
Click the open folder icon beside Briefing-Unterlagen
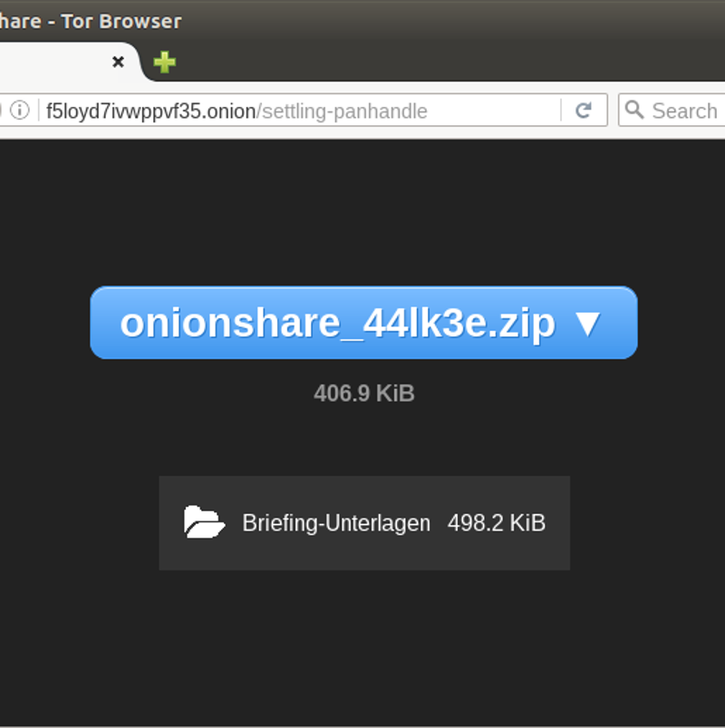[204, 522]
